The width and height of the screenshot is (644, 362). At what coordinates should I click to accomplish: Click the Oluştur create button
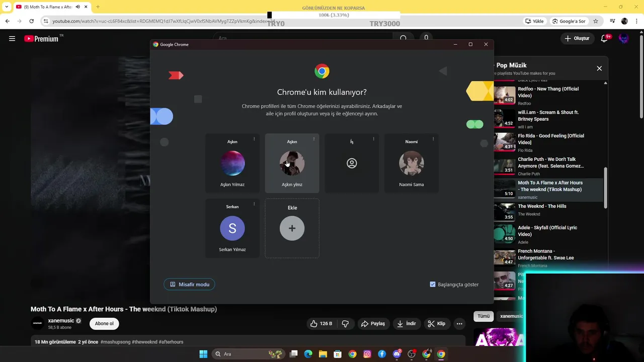point(577,38)
